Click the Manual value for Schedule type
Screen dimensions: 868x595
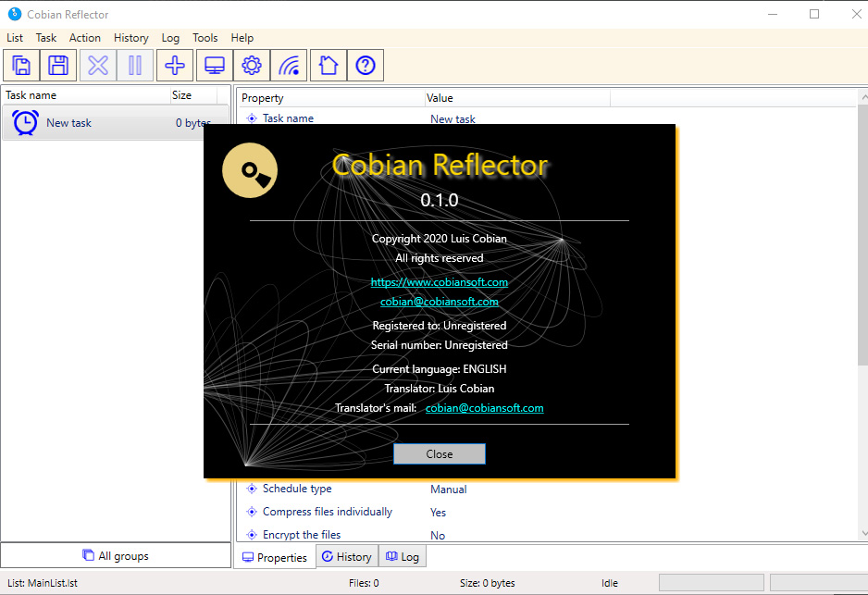pos(449,490)
